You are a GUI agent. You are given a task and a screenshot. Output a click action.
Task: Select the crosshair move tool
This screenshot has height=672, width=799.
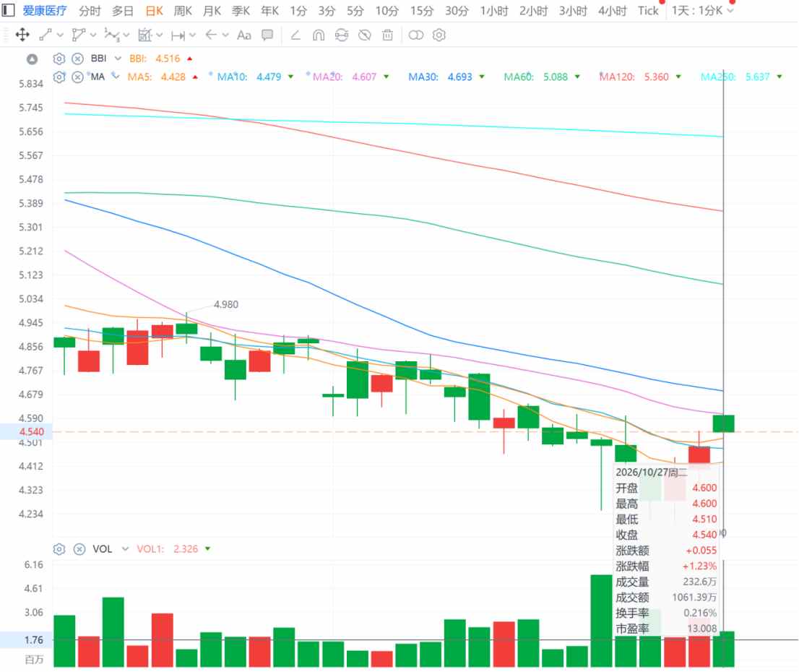coord(22,35)
